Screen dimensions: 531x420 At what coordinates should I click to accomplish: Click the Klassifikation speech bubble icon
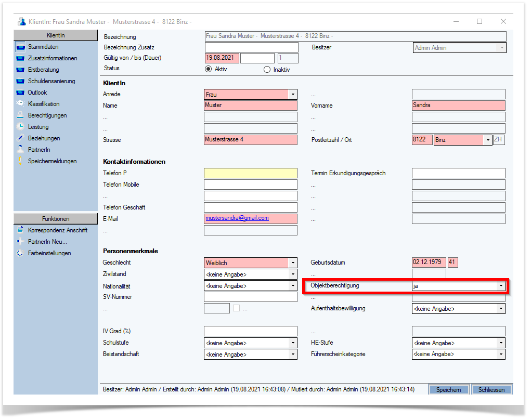pyautogui.click(x=20, y=103)
